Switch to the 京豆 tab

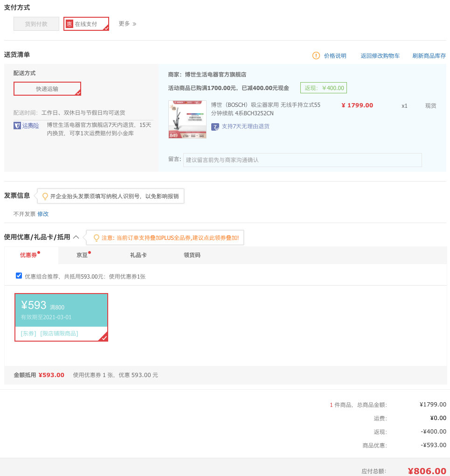tap(82, 255)
